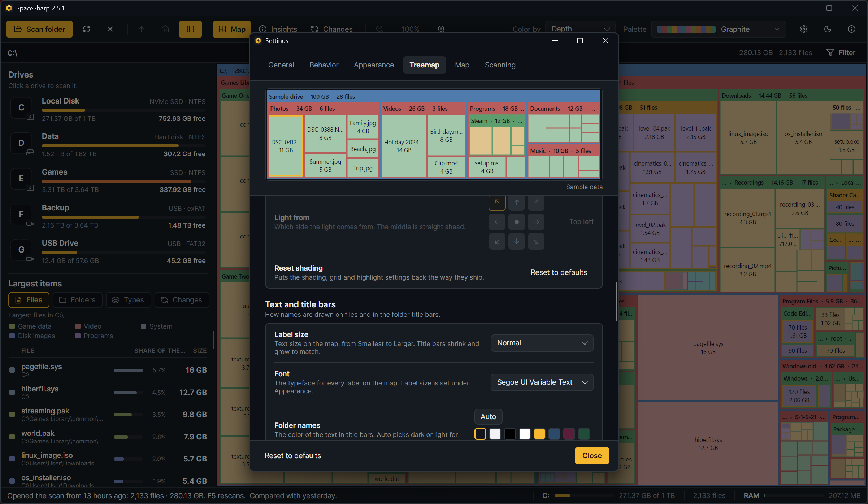Screen dimensions: 868x504
Task: Open settings via the gear icon
Action: tap(804, 29)
